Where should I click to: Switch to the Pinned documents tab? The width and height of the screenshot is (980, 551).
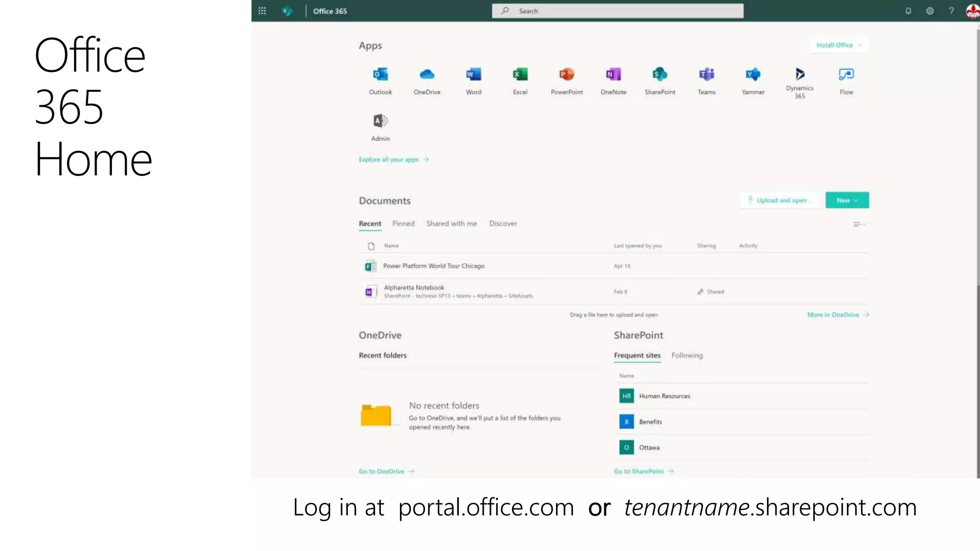(403, 224)
